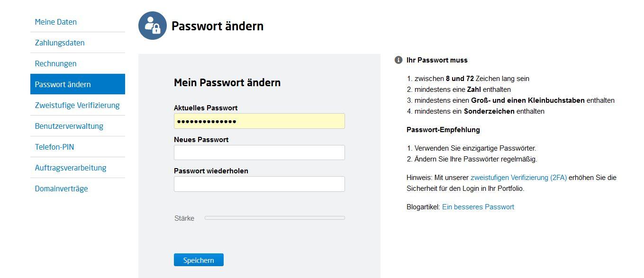Select Passwort ändern sidebar item
644x278 pixels.
tap(63, 84)
